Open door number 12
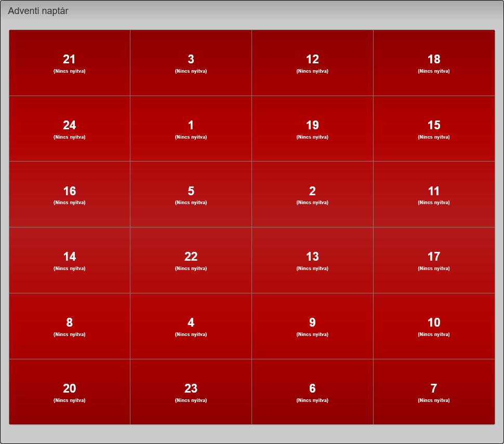 click(x=312, y=63)
